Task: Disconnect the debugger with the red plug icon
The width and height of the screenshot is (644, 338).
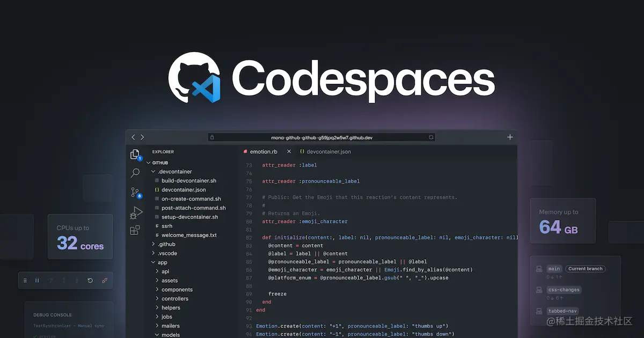Action: (x=105, y=280)
